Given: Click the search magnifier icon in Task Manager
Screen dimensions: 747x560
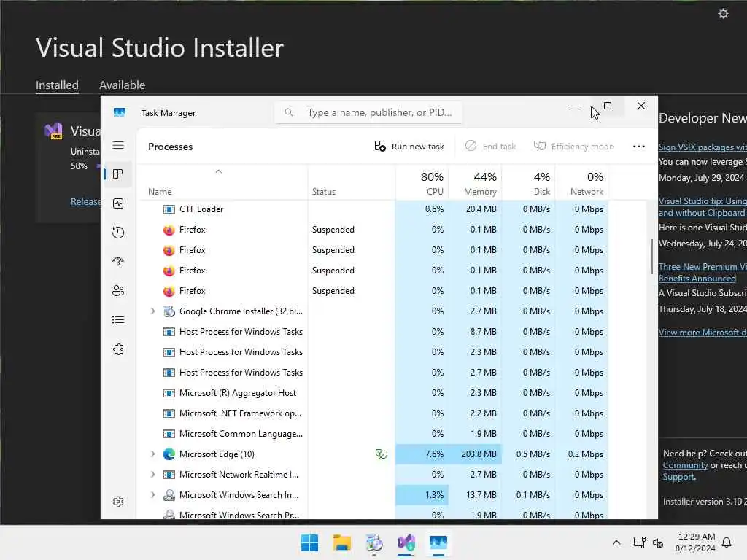Looking at the screenshot, I should (289, 112).
